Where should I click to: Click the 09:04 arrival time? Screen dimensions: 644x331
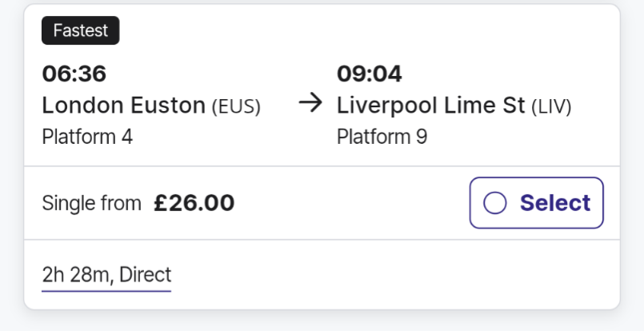370,74
